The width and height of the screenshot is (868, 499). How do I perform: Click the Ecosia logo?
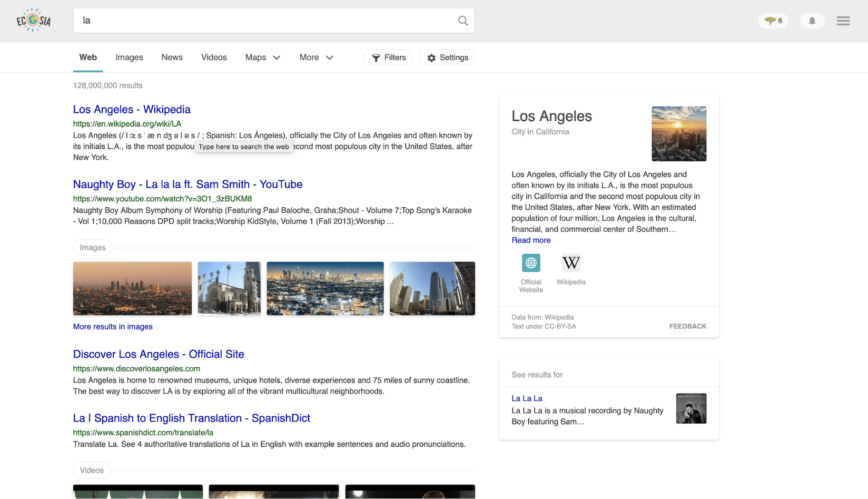tap(33, 20)
